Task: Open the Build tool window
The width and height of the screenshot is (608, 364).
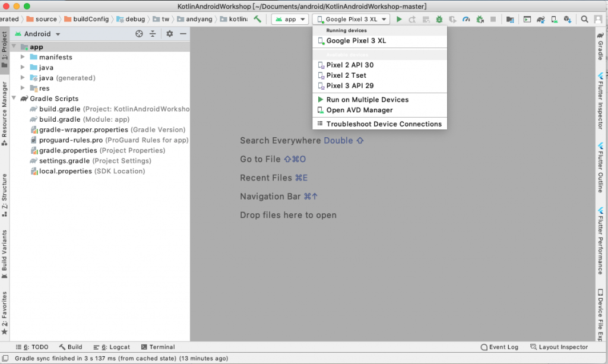Action: point(71,347)
